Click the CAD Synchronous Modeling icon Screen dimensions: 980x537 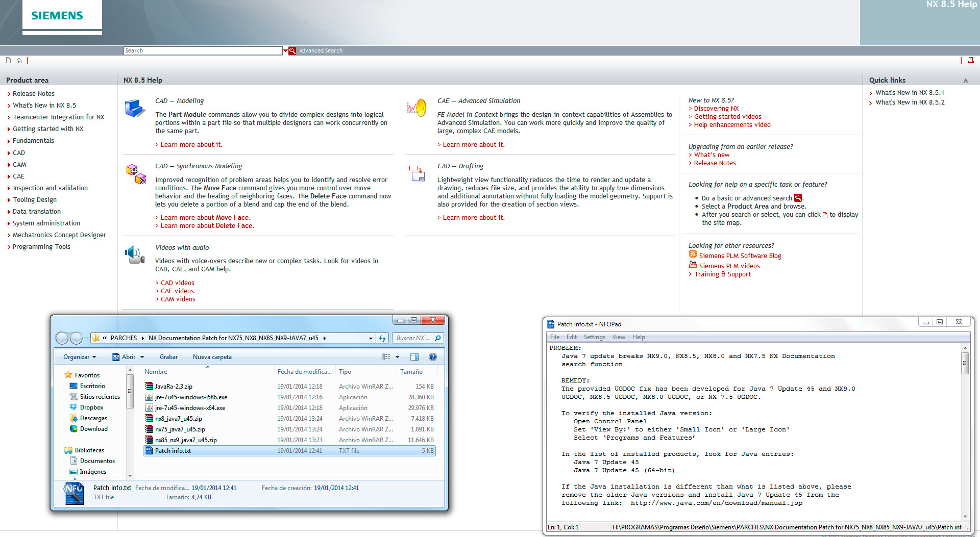pyautogui.click(x=136, y=174)
